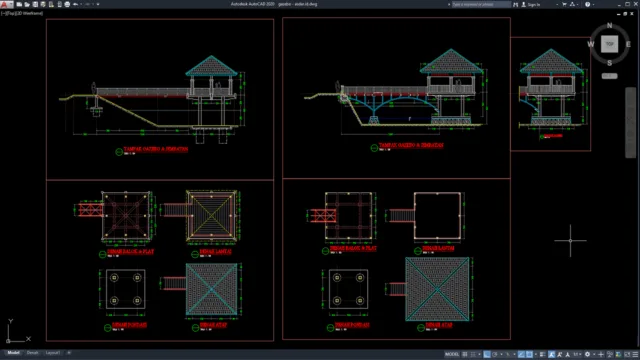Click the Clean Screen icon
The height and width of the screenshot is (360, 640).
[x=627, y=355]
